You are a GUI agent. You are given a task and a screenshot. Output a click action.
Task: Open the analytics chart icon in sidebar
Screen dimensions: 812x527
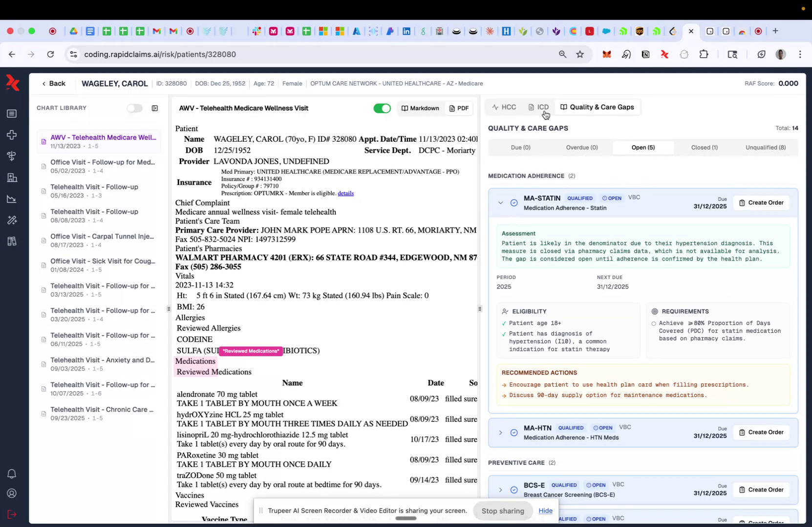tap(12, 199)
